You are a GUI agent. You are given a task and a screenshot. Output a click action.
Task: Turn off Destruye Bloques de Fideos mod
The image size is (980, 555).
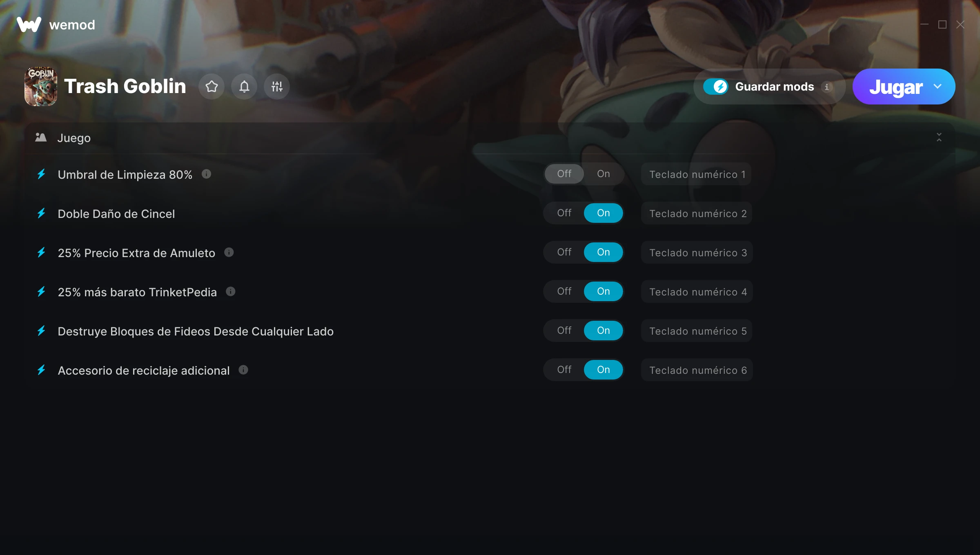(564, 331)
